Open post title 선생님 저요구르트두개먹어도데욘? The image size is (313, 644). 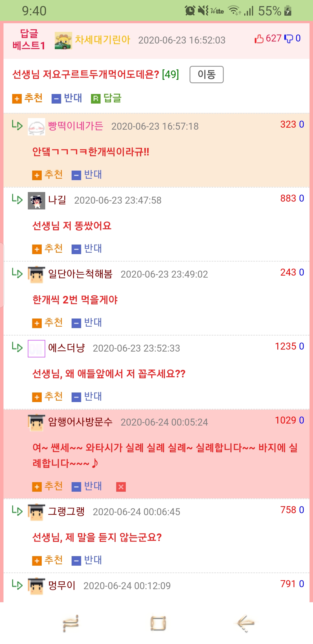pos(85,75)
